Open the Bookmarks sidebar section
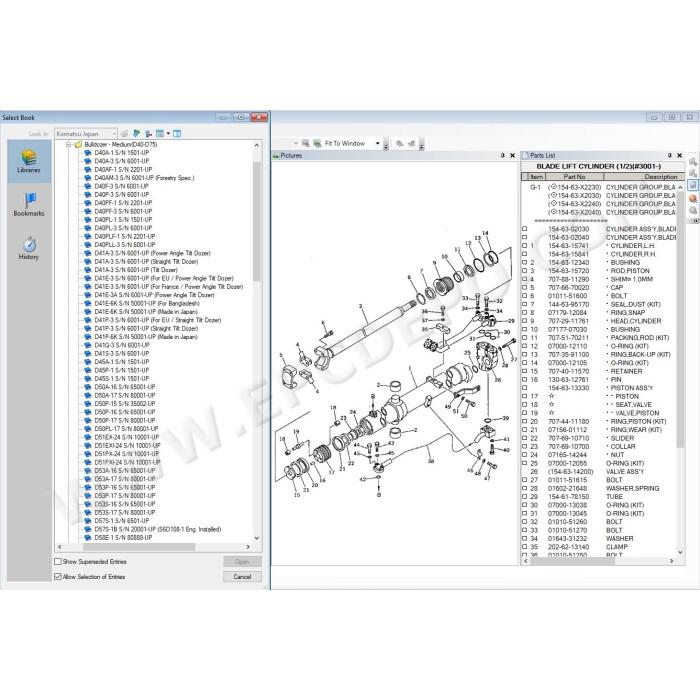Viewport: 700px width, 700px height. (29, 205)
